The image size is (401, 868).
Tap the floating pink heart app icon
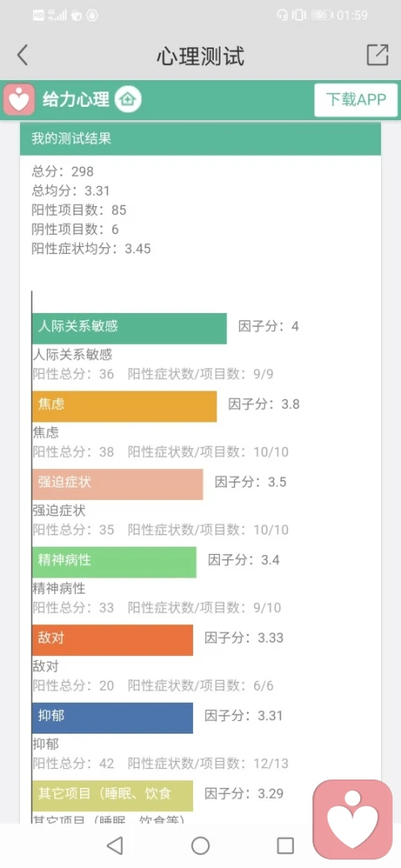pos(353,820)
